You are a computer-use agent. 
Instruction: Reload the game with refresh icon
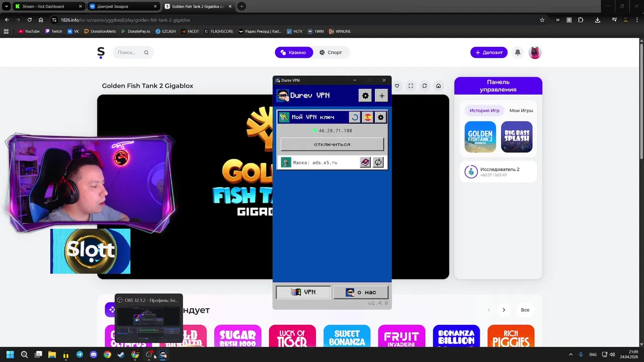coord(424,86)
